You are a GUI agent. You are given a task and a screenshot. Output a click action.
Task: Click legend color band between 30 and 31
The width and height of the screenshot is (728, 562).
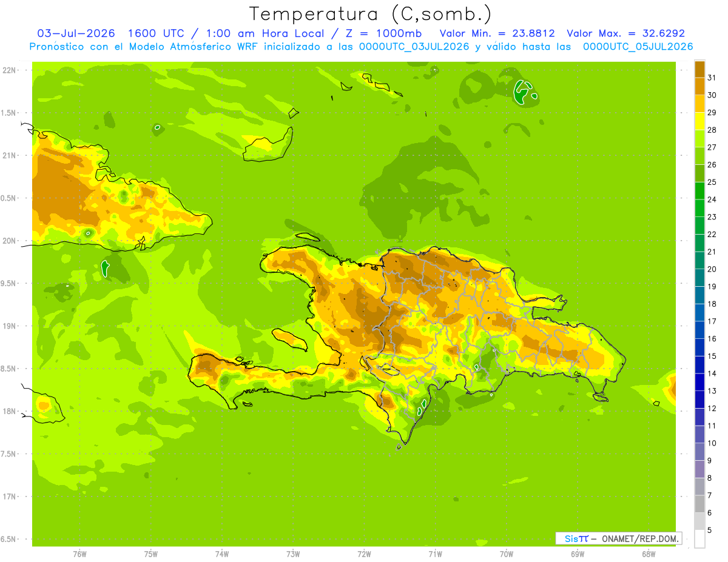pos(699,87)
